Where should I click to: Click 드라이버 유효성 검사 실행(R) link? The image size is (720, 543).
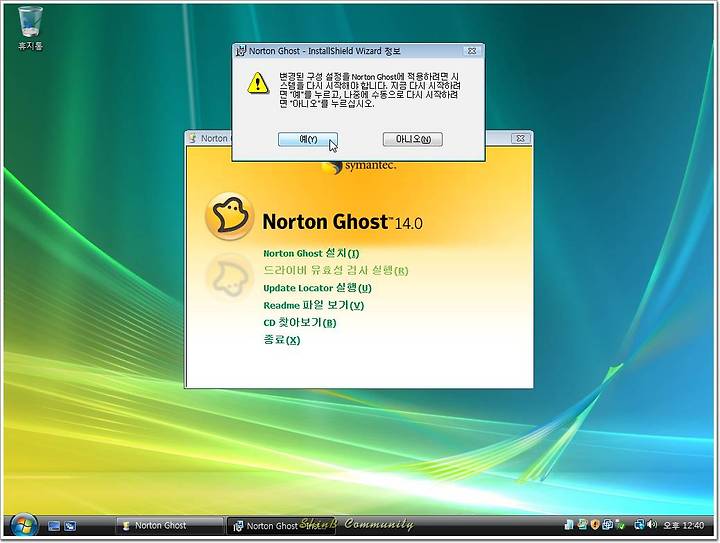coord(336,270)
